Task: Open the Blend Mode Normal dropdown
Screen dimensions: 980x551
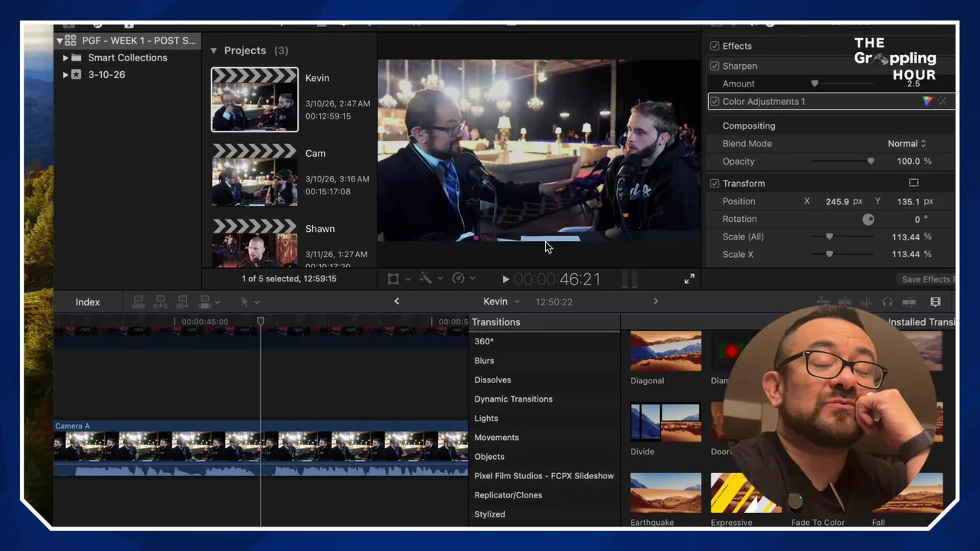Action: pos(906,144)
